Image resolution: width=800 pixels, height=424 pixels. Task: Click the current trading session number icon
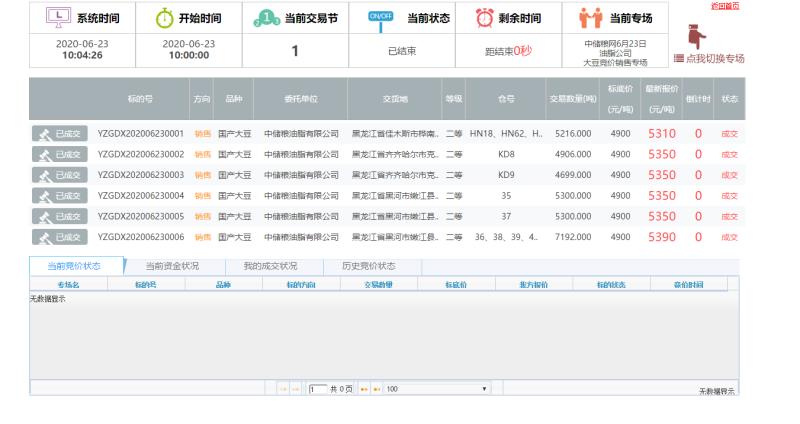click(x=266, y=19)
